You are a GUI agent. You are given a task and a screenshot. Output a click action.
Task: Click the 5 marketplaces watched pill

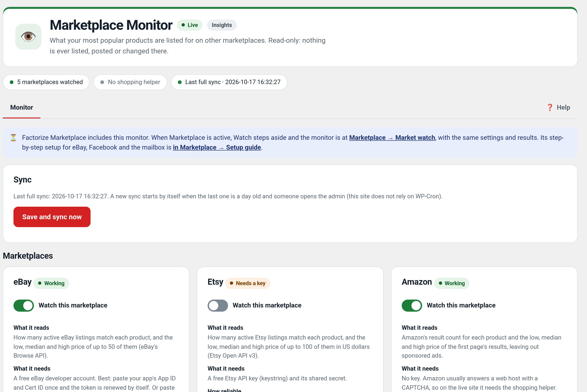(46, 82)
